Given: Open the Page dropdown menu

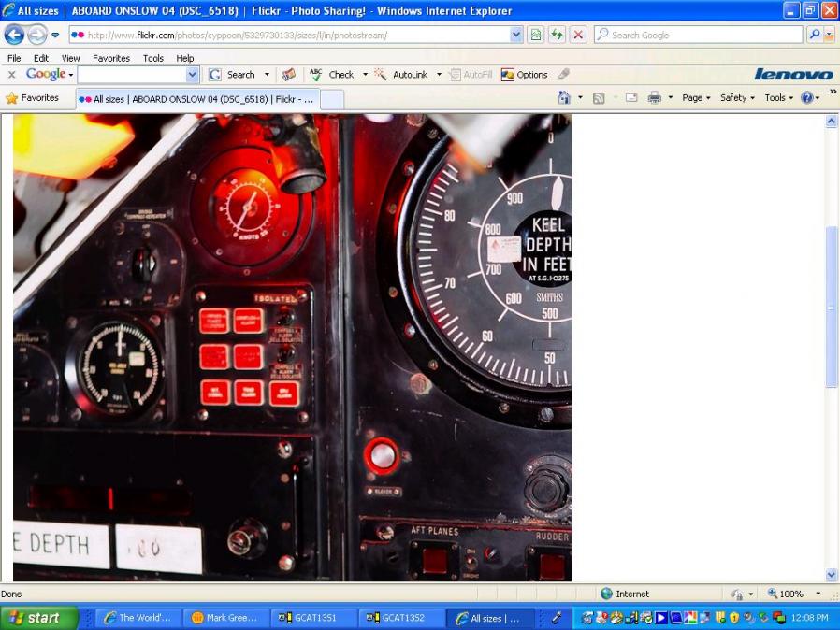Looking at the screenshot, I should (x=696, y=98).
